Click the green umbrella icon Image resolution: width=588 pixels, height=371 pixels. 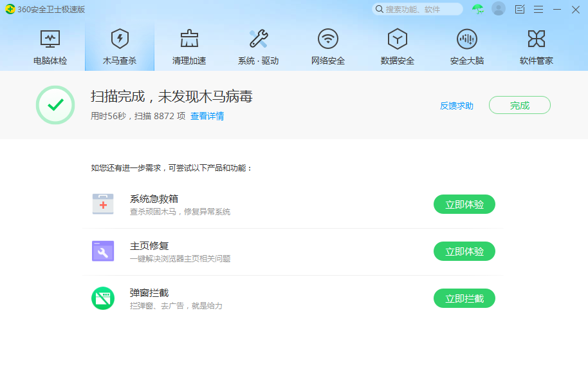pyautogui.click(x=478, y=9)
